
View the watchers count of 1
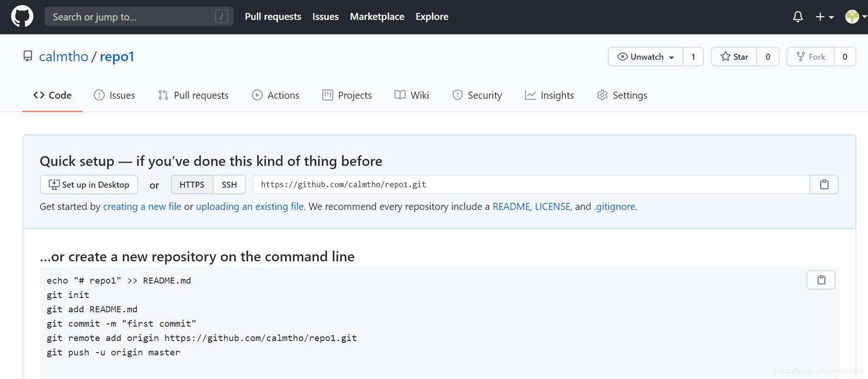pyautogui.click(x=693, y=57)
